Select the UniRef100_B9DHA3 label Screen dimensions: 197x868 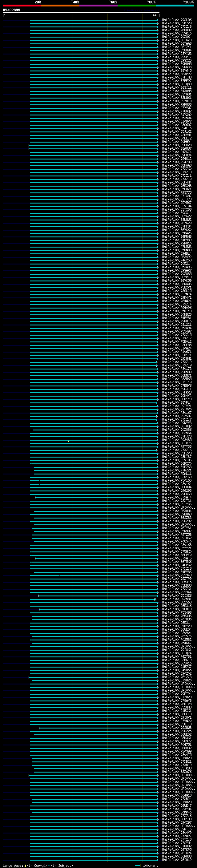177,514
